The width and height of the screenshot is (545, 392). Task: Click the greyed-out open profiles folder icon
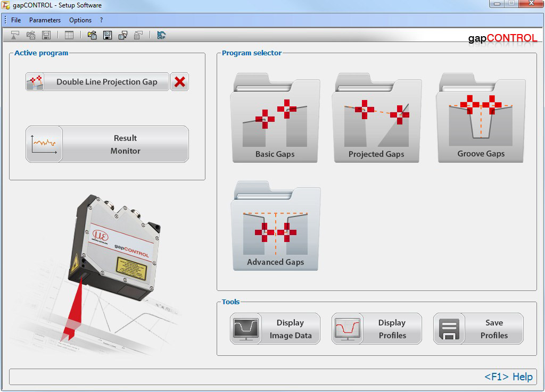[31, 35]
